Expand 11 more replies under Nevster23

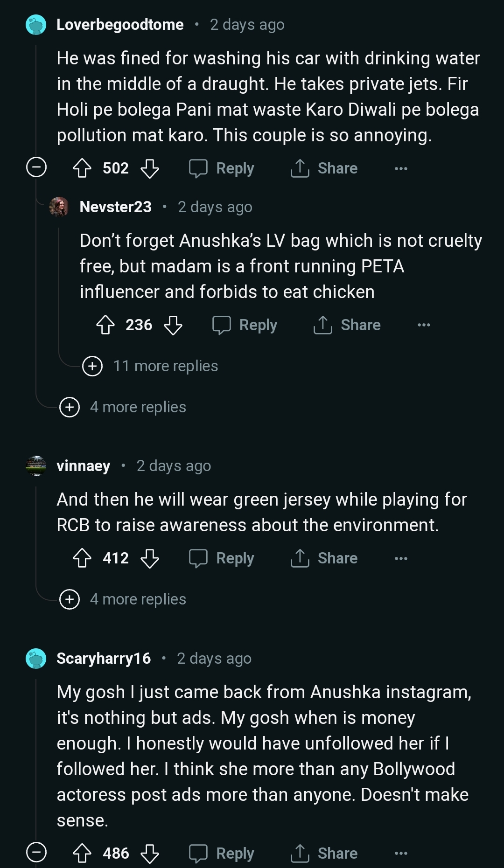[92, 366]
